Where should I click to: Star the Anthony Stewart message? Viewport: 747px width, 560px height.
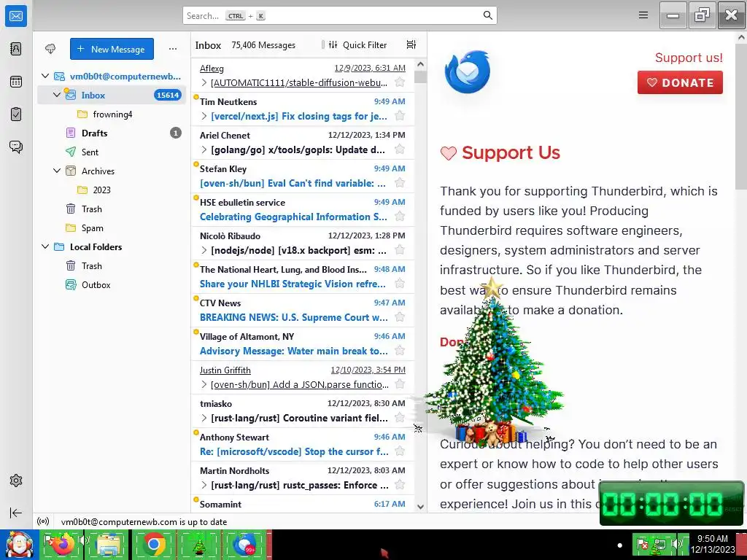(400, 451)
